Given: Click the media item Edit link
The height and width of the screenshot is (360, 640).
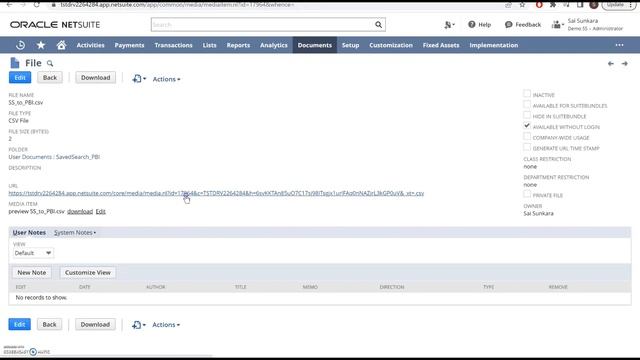Looking at the screenshot, I should [x=101, y=211].
